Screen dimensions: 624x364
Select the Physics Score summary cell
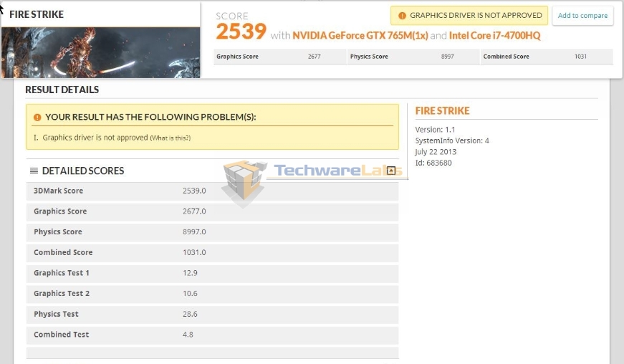413,57
